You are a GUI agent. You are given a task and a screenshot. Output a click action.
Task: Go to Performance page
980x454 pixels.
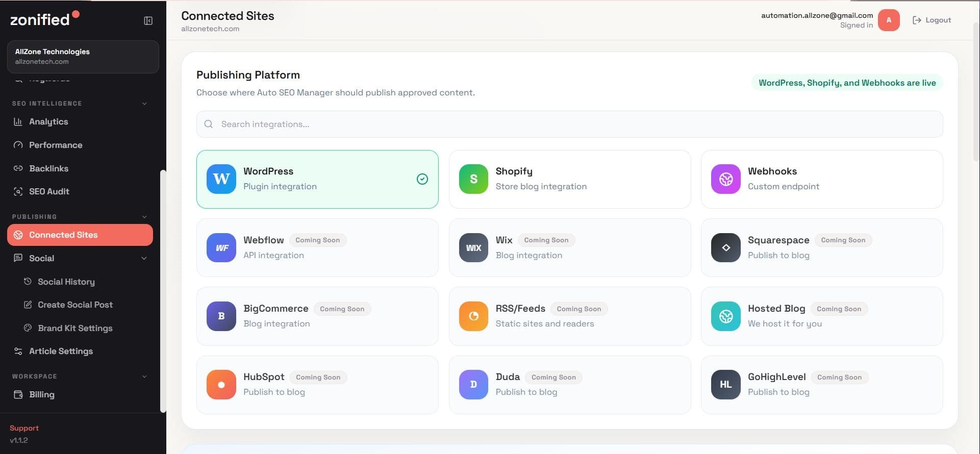click(80, 145)
